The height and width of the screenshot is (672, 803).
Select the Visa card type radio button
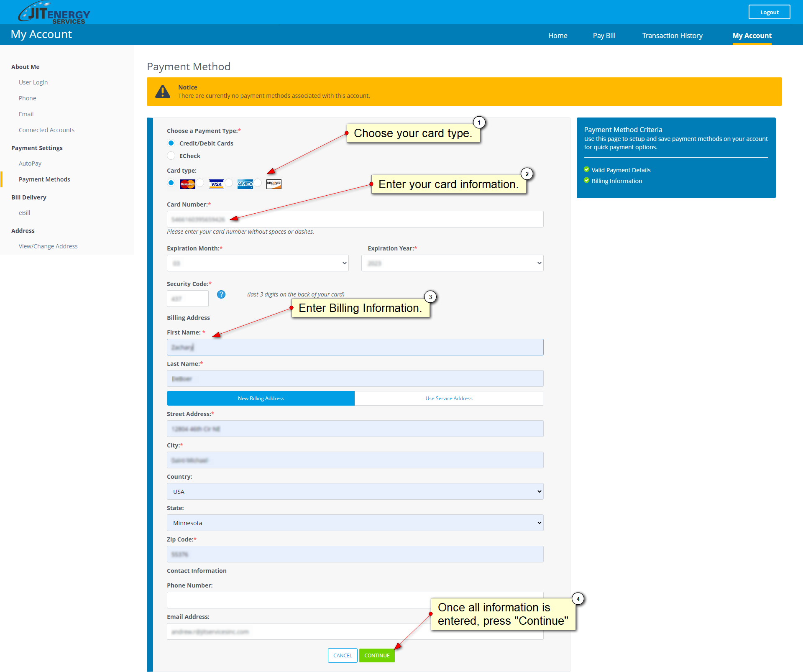coord(201,183)
